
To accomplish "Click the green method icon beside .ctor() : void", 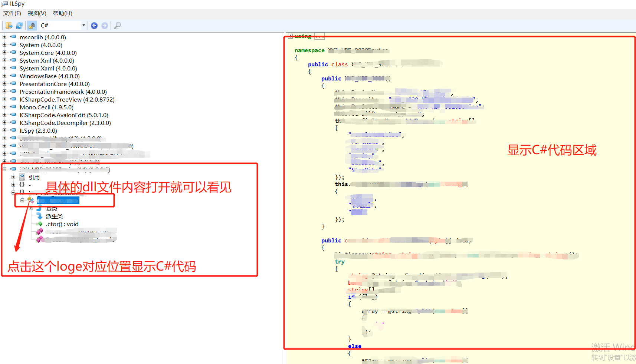I will (40, 224).
